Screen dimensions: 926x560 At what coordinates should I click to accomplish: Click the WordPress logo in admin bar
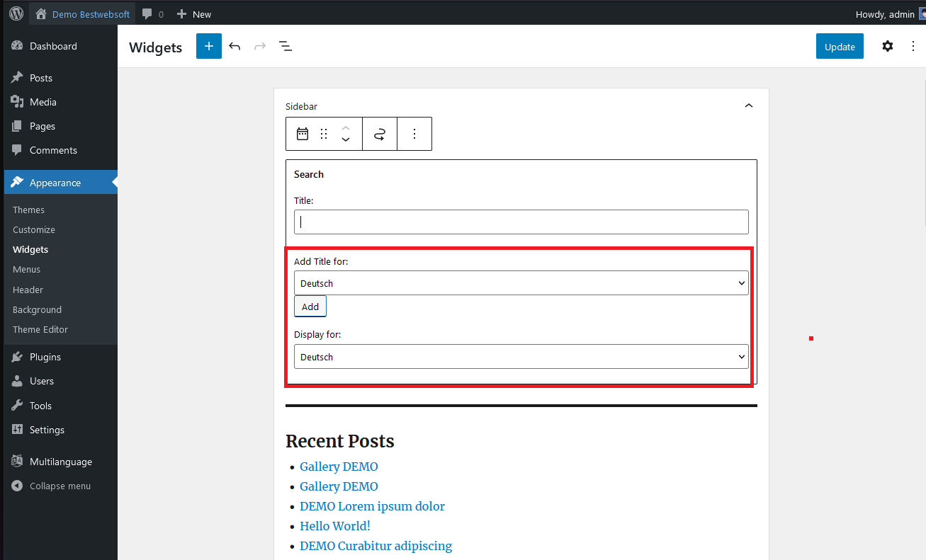(x=16, y=13)
